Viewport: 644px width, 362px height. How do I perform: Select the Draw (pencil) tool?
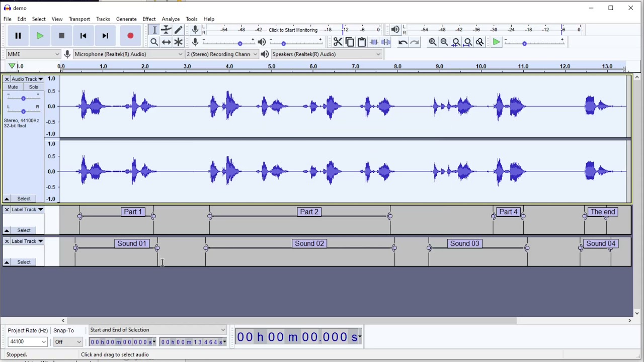pyautogui.click(x=179, y=30)
